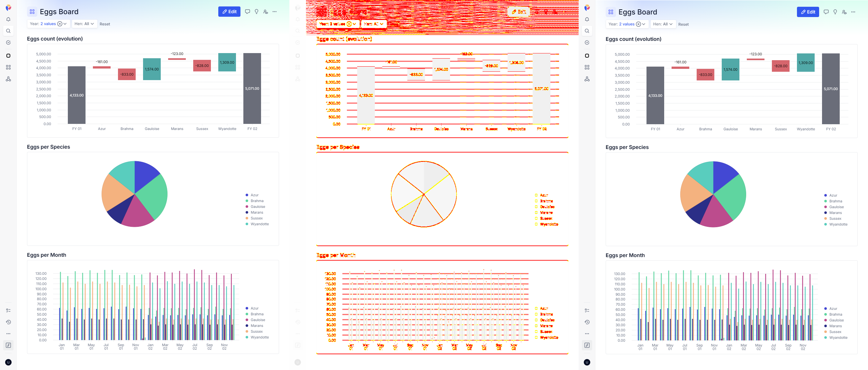868x370 pixels.
Task: Open comments icon in left panel header
Action: point(247,12)
